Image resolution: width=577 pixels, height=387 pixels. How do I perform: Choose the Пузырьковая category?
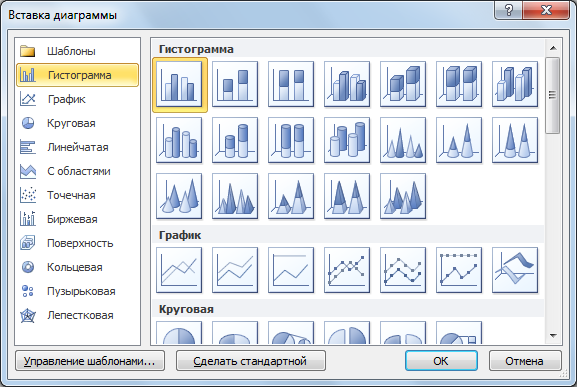tap(78, 291)
